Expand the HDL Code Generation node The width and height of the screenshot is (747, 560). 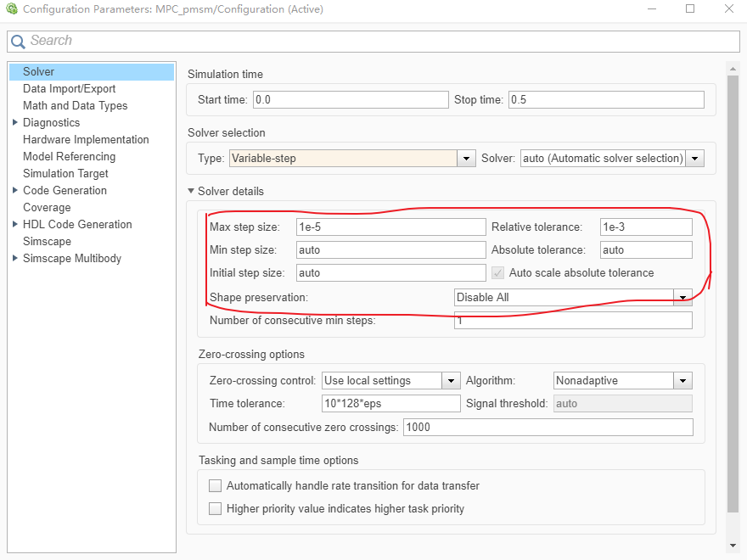15,224
